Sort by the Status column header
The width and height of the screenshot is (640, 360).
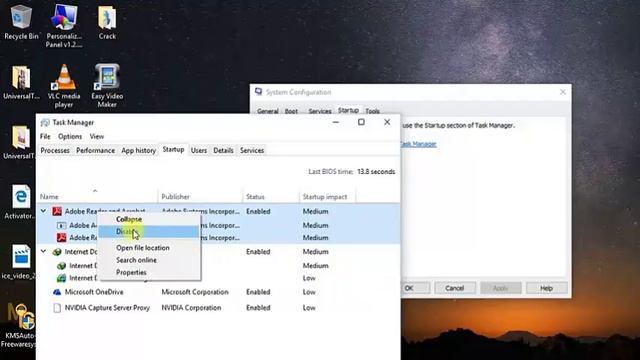click(271, 196)
